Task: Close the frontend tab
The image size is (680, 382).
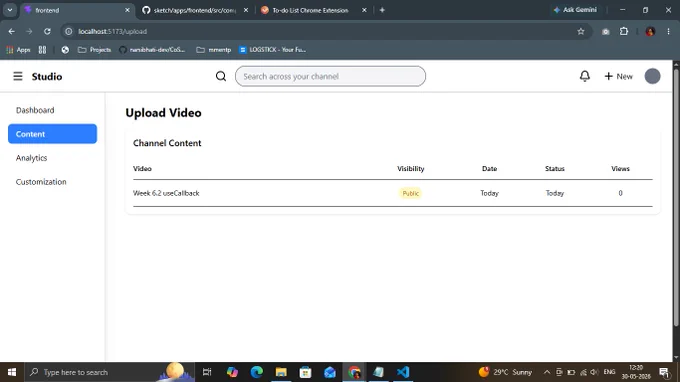Action: tap(127, 10)
